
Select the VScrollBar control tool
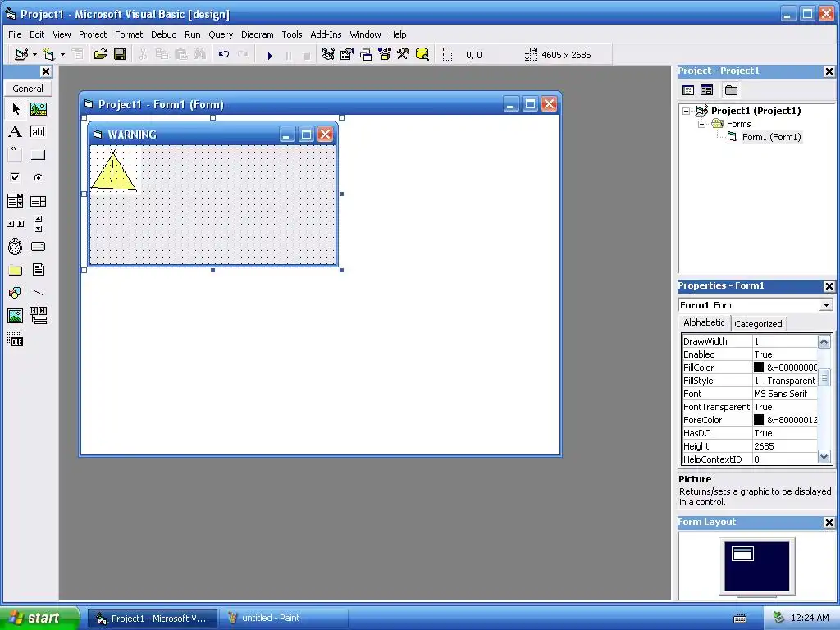38,224
